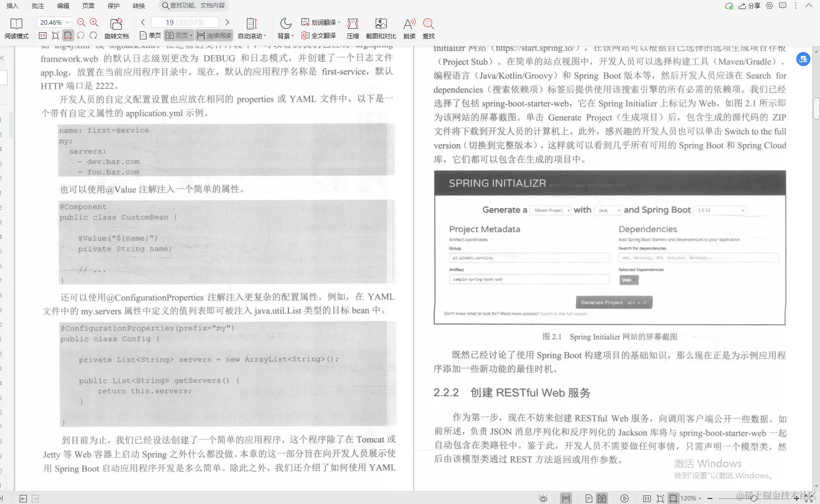This screenshot has height=504, width=820.
Task: Click 全文翻译 full text translation
Action: (x=319, y=35)
